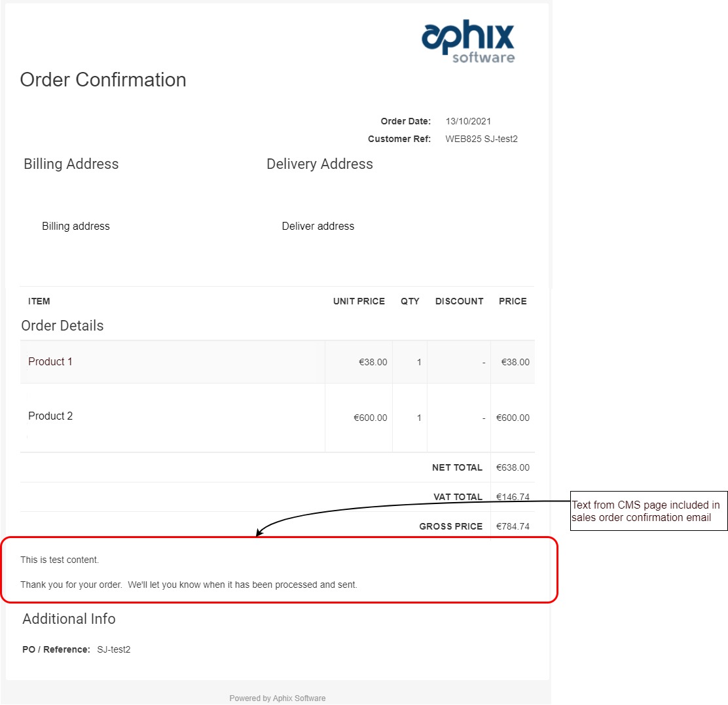
Task: Click the Order Confirmation heading
Action: point(103,80)
